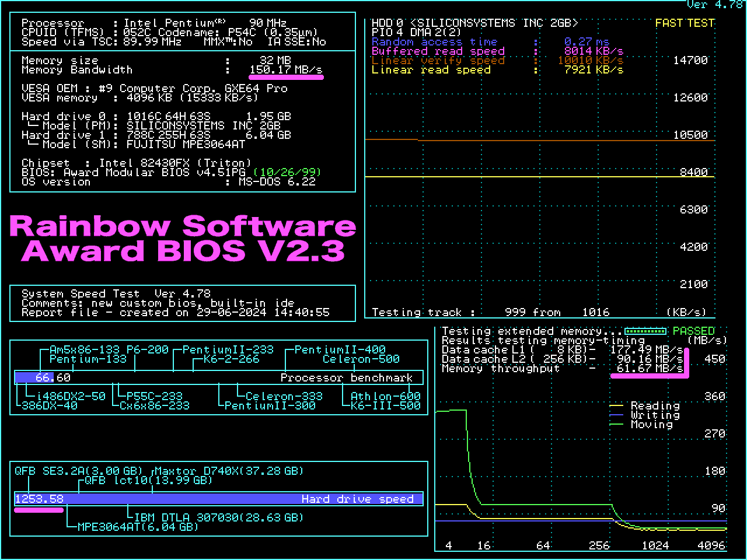This screenshot has height=560, width=747.
Task: Click the QFB SE3.2A(3.00 GB) reference label
Action: coord(79,471)
